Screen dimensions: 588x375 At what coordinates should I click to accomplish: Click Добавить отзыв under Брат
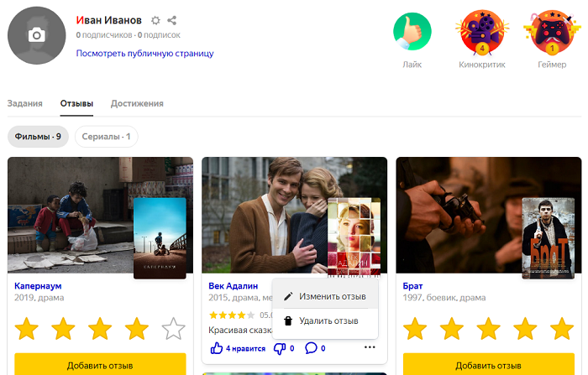[x=489, y=365]
